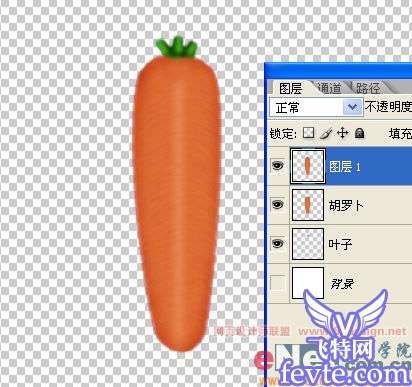Click the lock all padlock icon
The width and height of the screenshot is (412, 387).
click(359, 133)
